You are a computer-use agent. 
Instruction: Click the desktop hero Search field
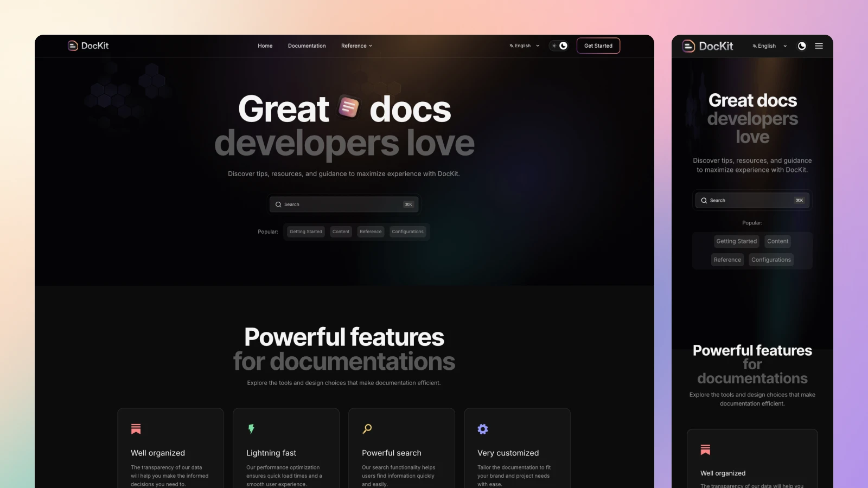343,204
